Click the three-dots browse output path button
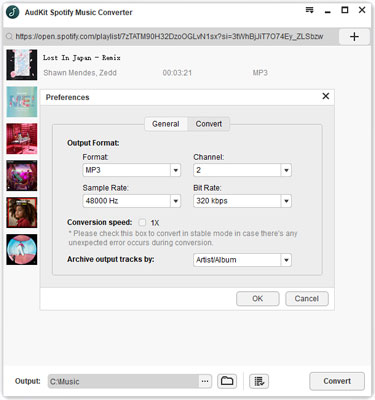This screenshot has width=375, height=400. point(205,381)
